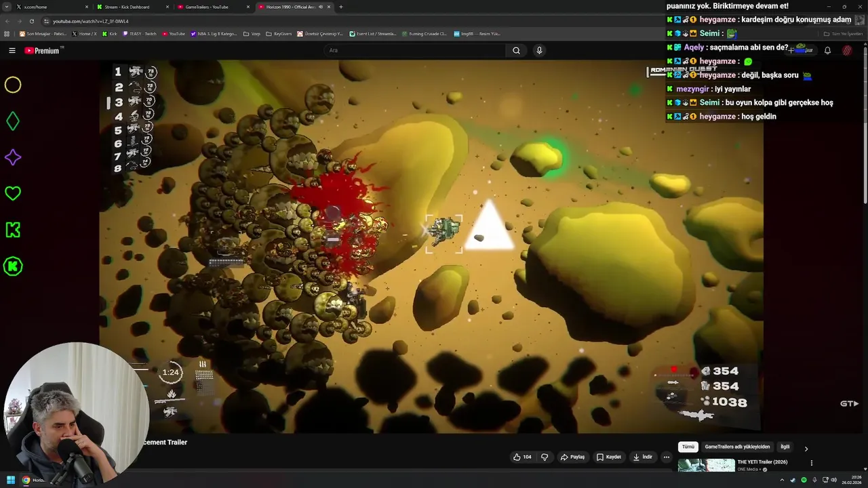Viewport: 868px width, 488px height.
Task: Open the YouTube guide hamburger menu
Action: coord(12,50)
